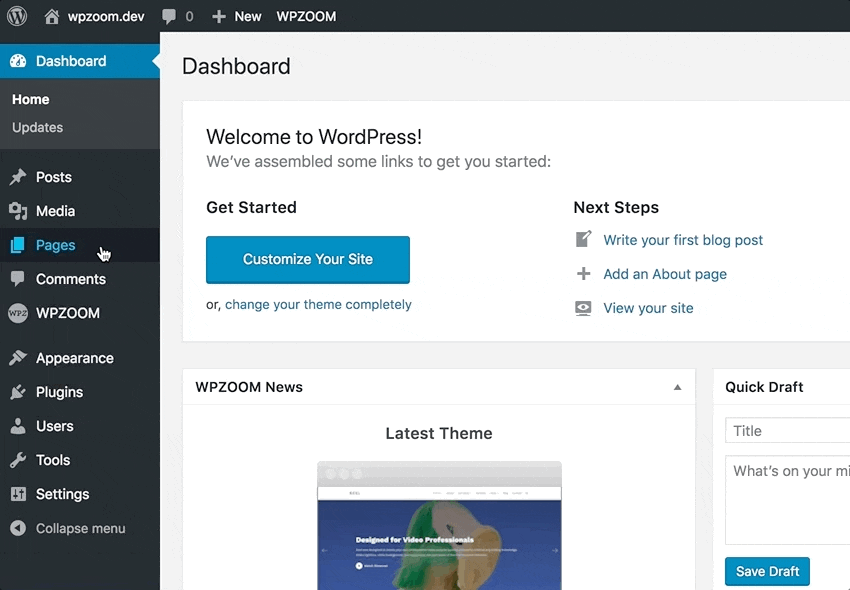Click the plus icon next to New
850x590 pixels.
pyautogui.click(x=218, y=17)
